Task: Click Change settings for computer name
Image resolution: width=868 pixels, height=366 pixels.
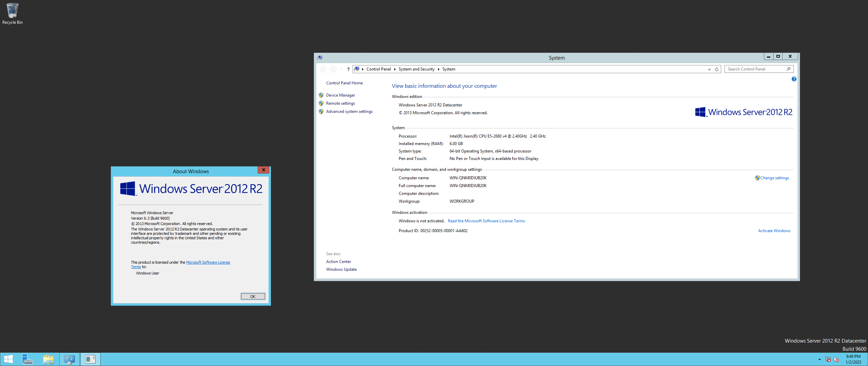Action: coord(774,178)
